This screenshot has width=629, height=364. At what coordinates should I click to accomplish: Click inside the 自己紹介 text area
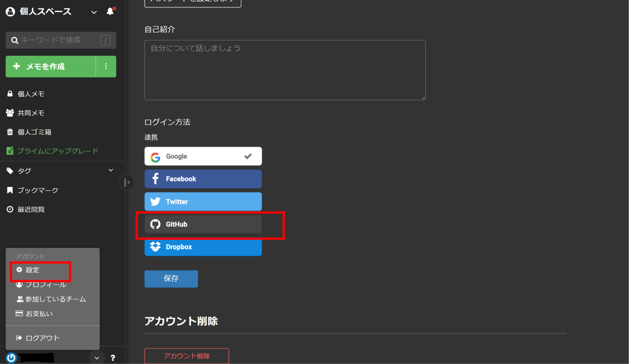point(284,69)
